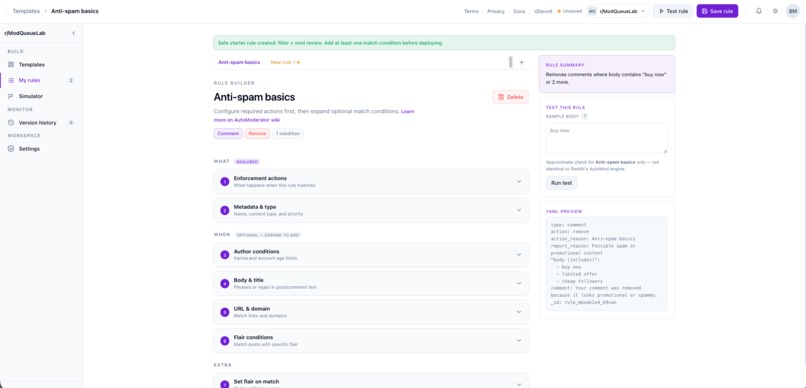Collapse the sidebar with the arrow icon
Viewport: 806px width, 388px height.
coord(74,33)
